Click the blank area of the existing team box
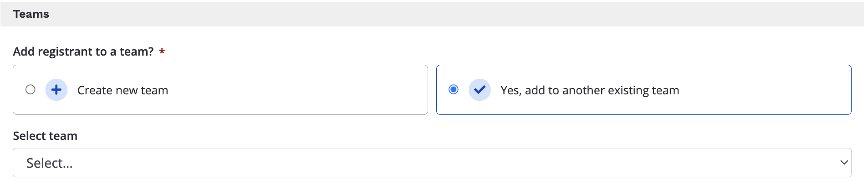Image resolution: width=868 pixels, height=196 pixels. [x=765, y=90]
